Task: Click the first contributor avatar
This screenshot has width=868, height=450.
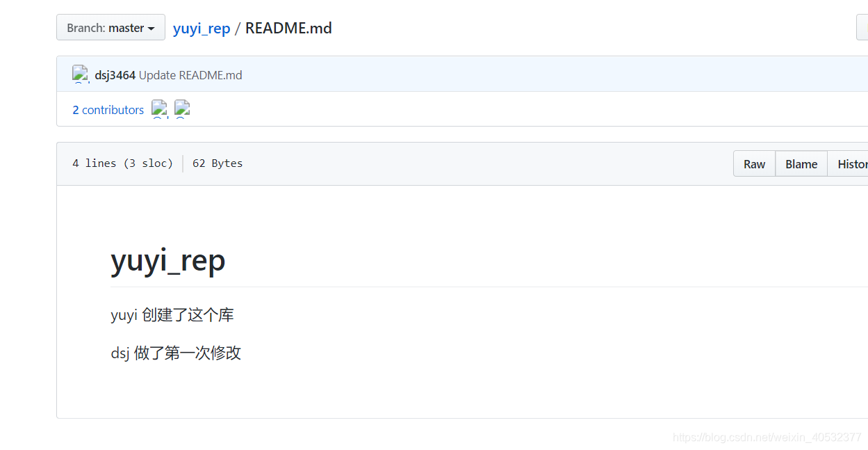Action: [x=159, y=109]
